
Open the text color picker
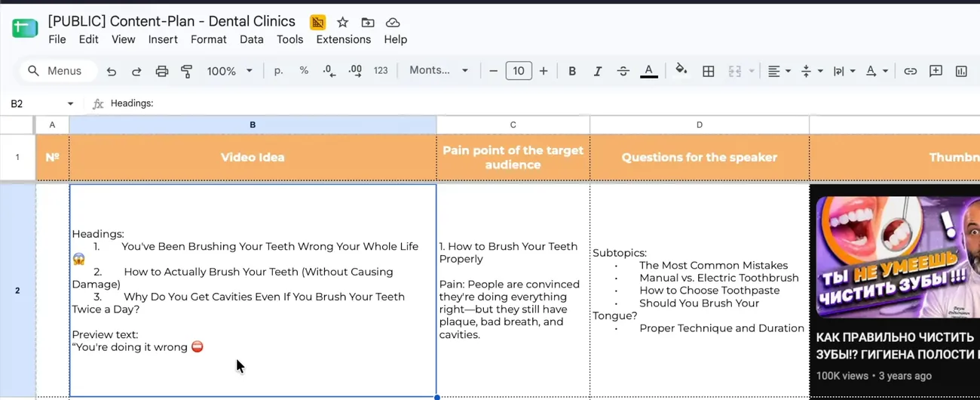pos(649,71)
